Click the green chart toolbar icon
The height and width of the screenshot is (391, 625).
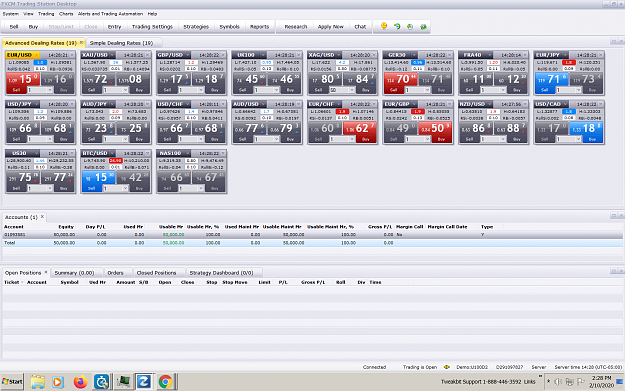(423, 26)
